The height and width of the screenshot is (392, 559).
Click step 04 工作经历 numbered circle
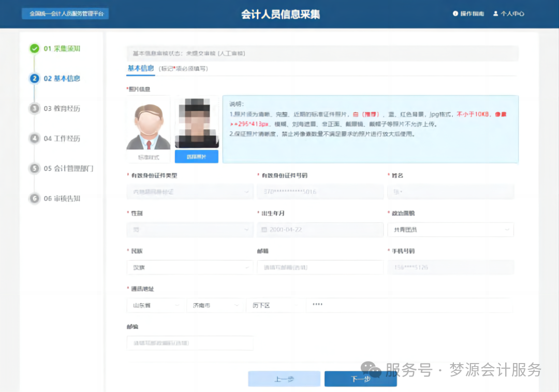pyautogui.click(x=34, y=139)
